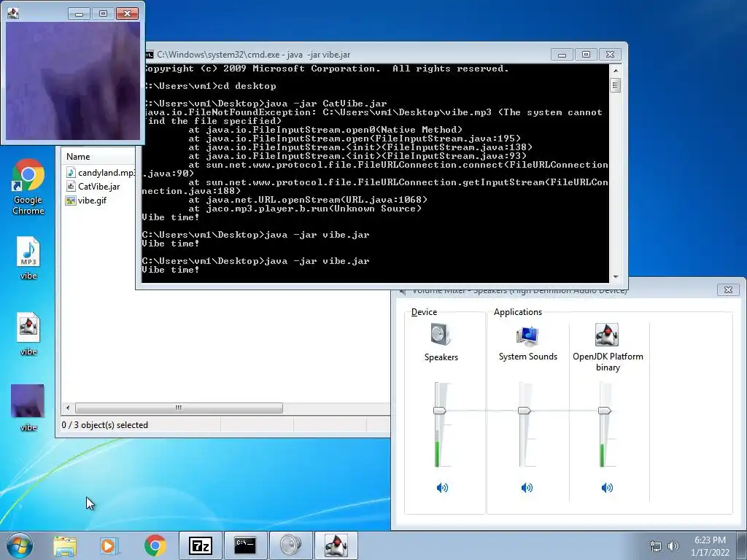Switch to the Command Prompt taskbar button

point(245,545)
